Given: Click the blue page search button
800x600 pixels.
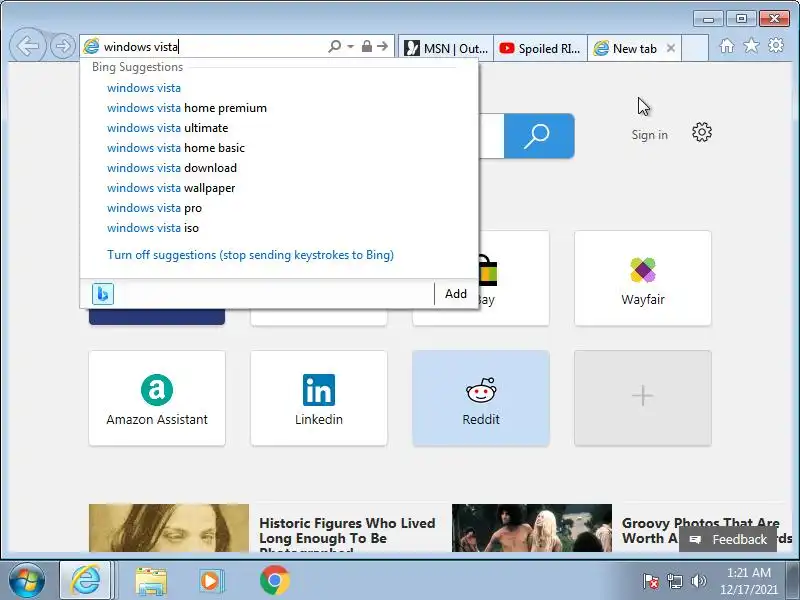Looking at the screenshot, I should [x=539, y=136].
